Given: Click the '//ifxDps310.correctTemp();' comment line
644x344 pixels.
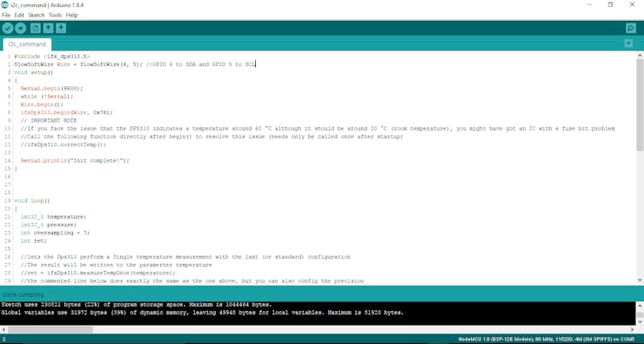Looking at the screenshot, I should 64,145.
